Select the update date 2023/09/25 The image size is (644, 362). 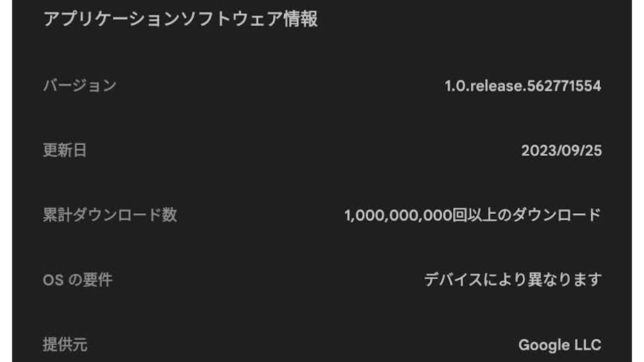pos(561,151)
